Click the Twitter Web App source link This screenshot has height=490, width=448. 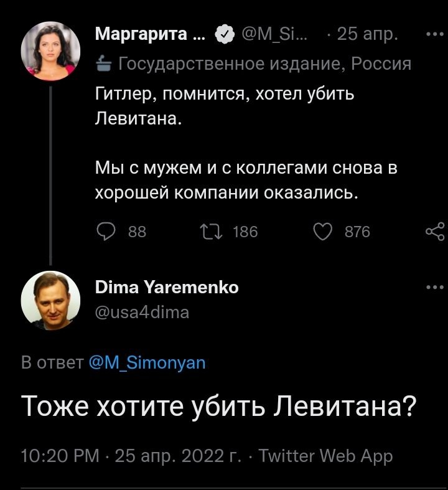tap(325, 456)
